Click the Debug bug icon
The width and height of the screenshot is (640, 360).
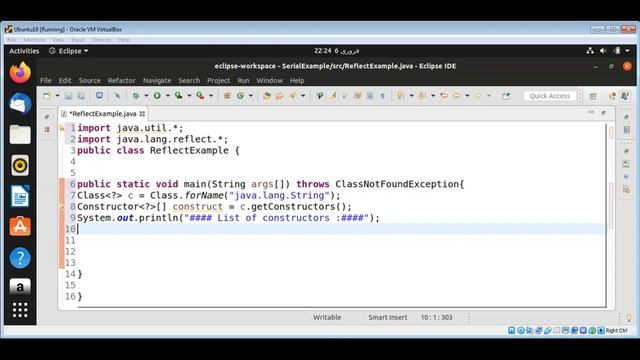[x=136, y=96]
